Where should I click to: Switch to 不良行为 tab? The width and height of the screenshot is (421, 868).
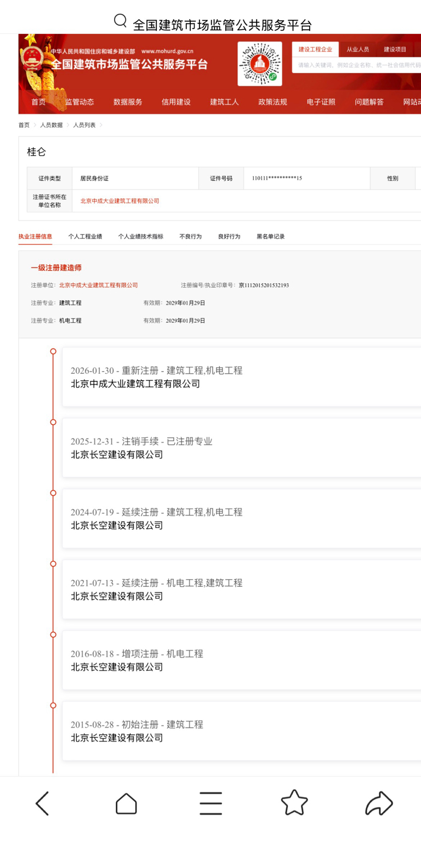click(190, 237)
